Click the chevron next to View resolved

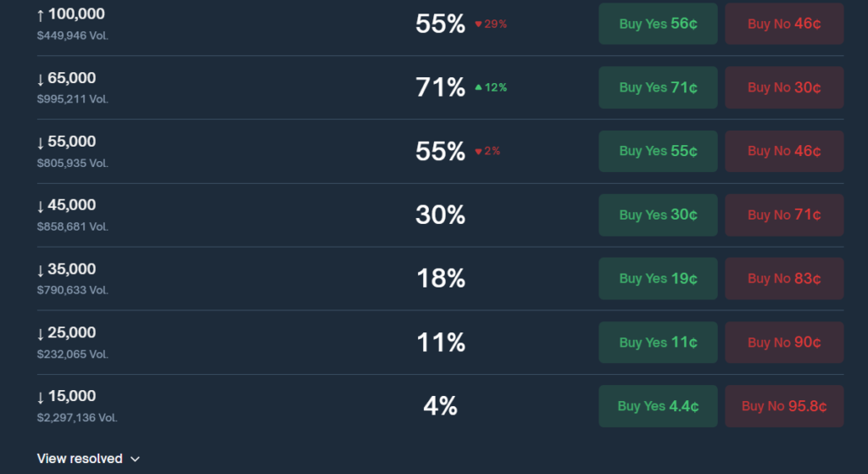[135, 460]
